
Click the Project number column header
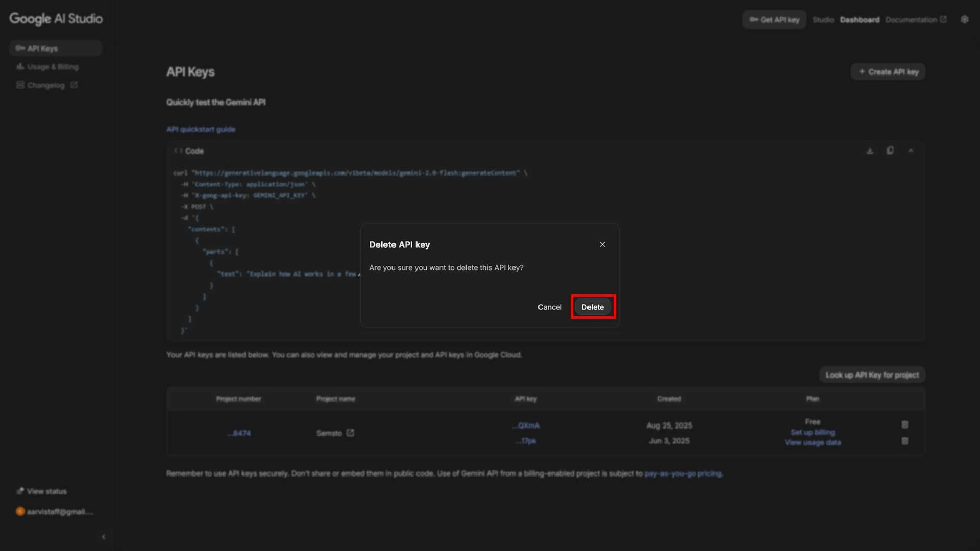[x=239, y=398]
